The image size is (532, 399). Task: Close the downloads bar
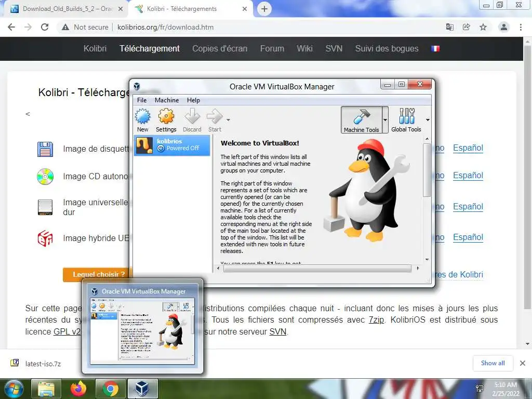[523, 363]
